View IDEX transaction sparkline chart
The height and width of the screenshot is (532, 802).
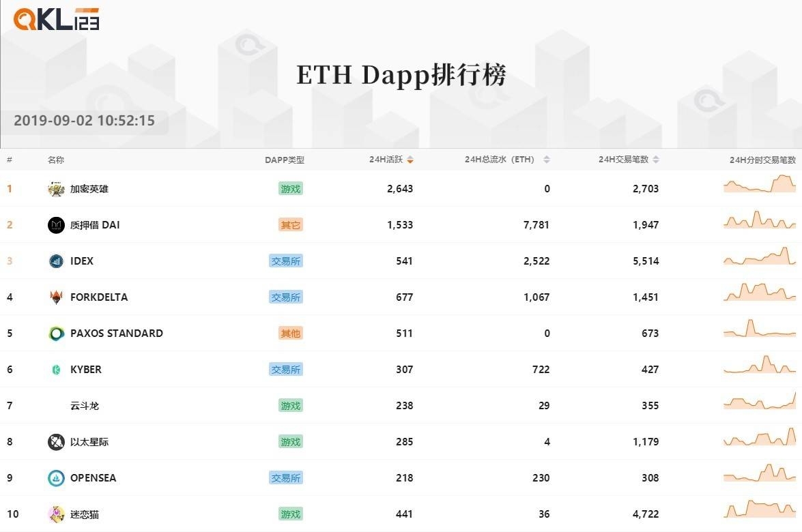(x=760, y=256)
